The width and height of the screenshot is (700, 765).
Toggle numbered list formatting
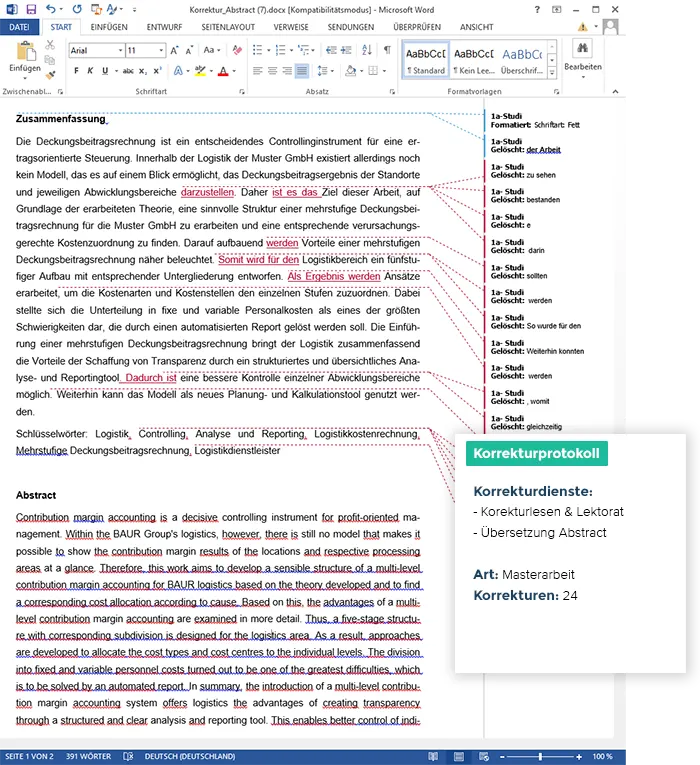click(x=280, y=50)
